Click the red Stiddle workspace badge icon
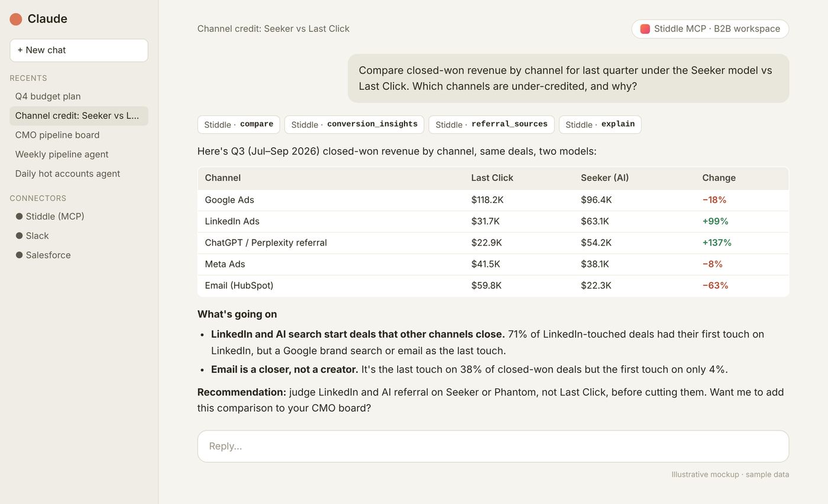 pyautogui.click(x=645, y=29)
